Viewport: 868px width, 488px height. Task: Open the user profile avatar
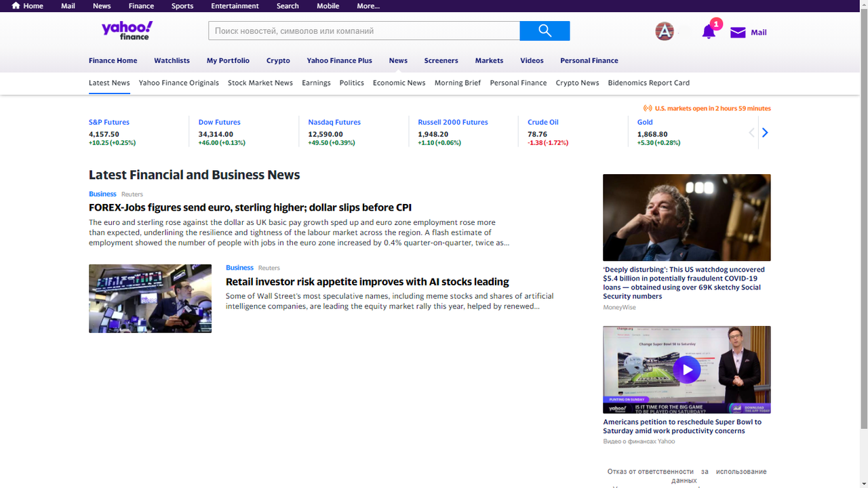click(x=665, y=31)
